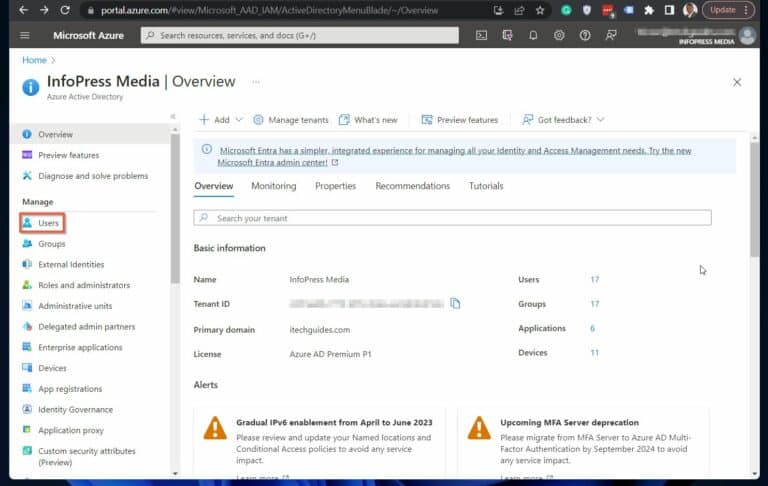Open the Grammarly extension icon
This screenshot has width=768, height=486.
click(566, 10)
